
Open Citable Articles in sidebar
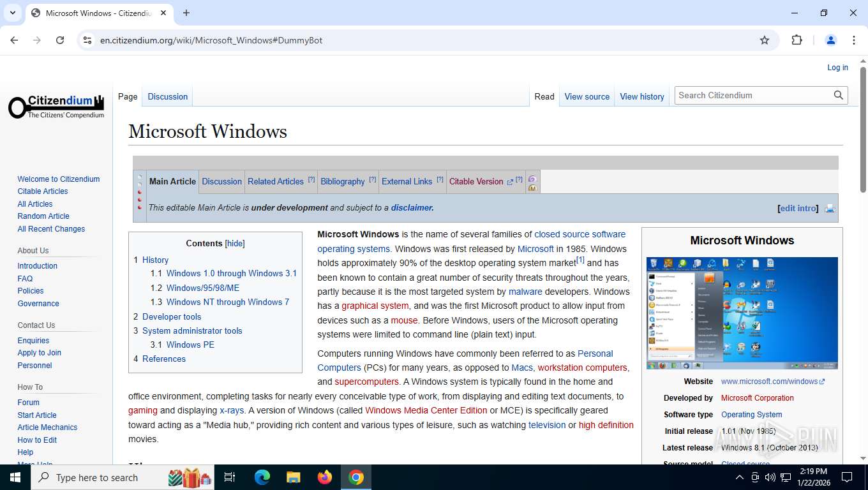click(43, 191)
